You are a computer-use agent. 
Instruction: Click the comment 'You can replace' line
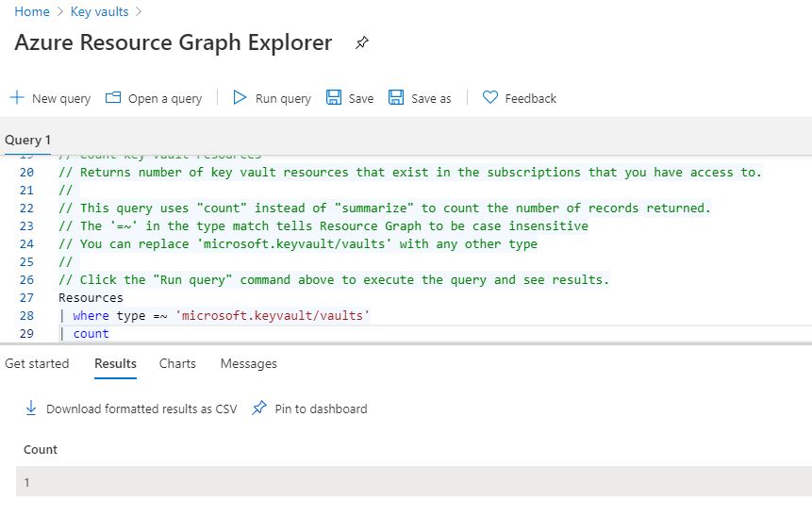(298, 244)
